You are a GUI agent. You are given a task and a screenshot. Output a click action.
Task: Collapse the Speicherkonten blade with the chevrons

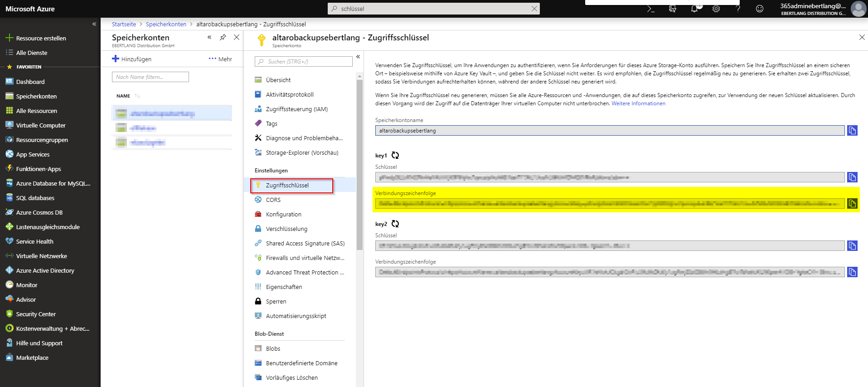[x=209, y=38]
